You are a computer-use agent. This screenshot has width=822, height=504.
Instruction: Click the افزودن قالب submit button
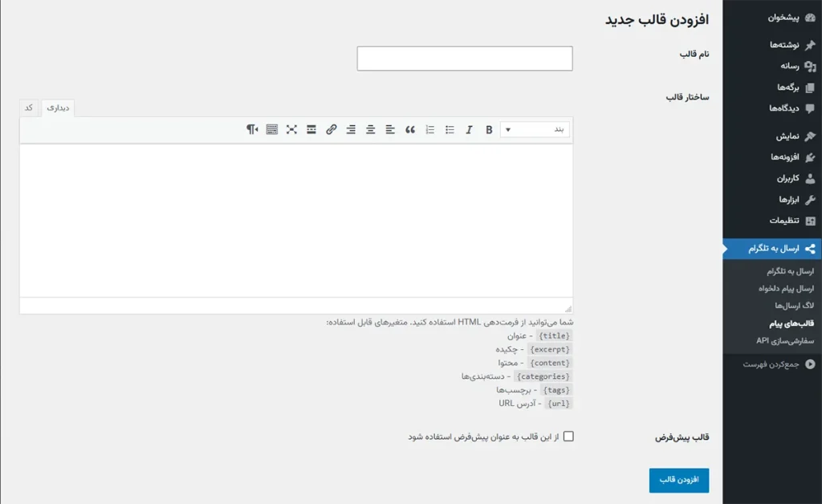pos(679,481)
